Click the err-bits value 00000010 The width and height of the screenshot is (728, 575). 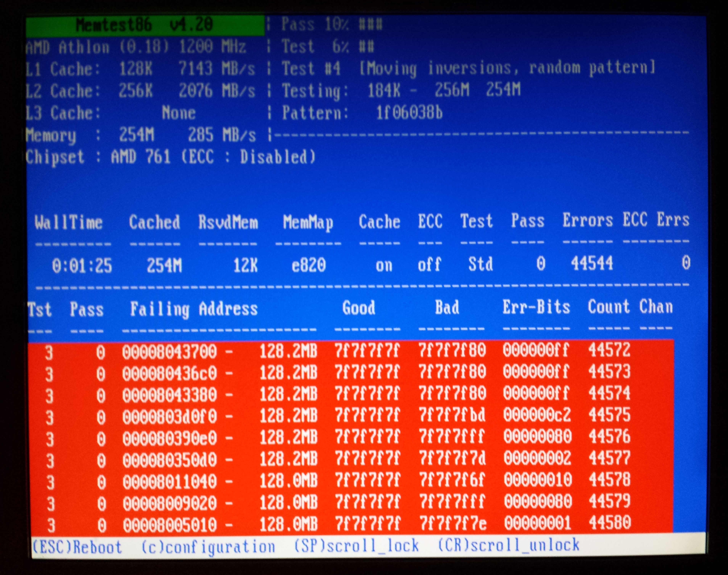coord(538,480)
